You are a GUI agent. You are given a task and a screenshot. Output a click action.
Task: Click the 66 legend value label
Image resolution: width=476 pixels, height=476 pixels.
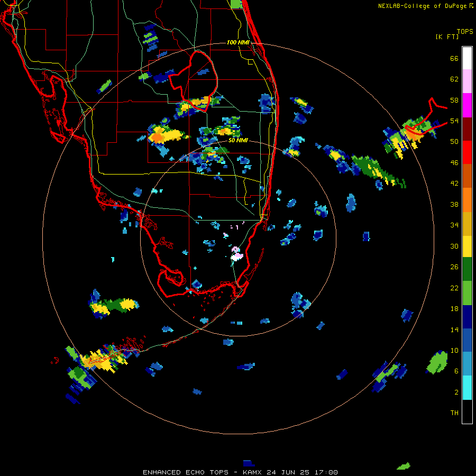454,59
